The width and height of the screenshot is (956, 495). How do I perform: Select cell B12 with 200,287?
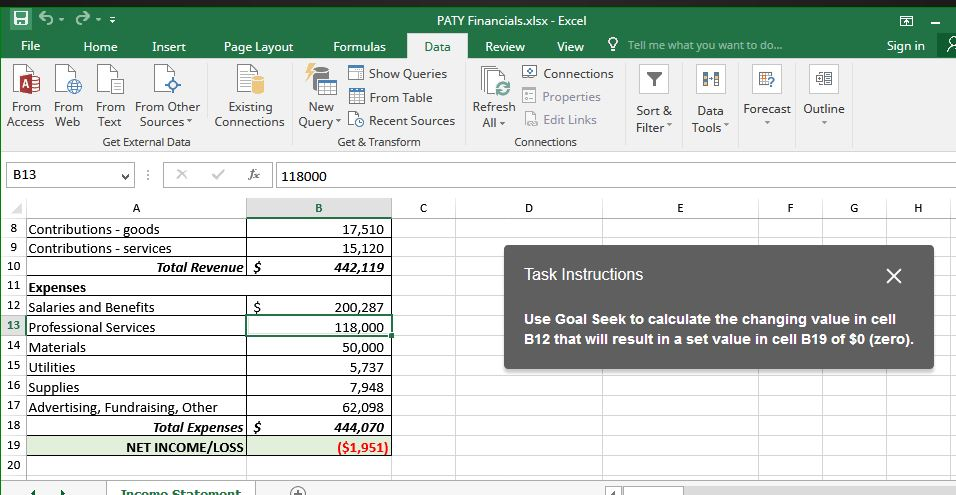tap(319, 307)
